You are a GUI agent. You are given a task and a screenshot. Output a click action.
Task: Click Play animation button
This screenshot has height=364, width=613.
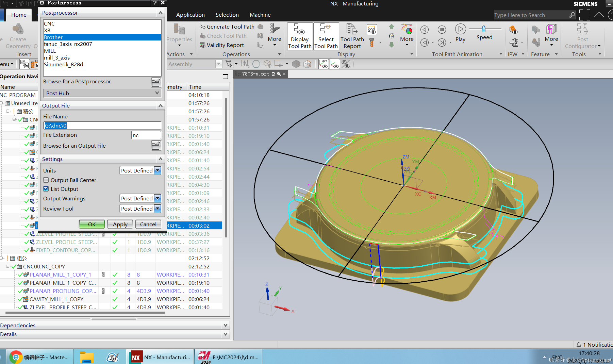pos(460,33)
